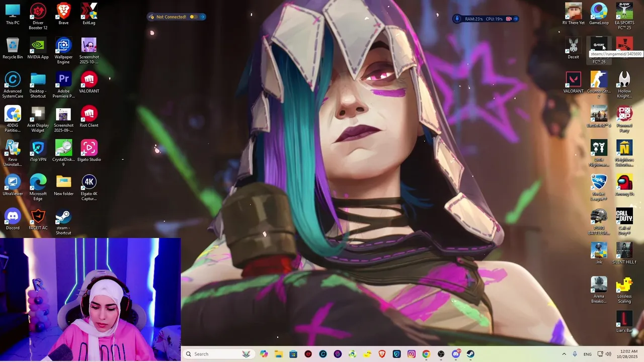Open CrystalDiskInfo shortcut
Screen dimensions: 644x362
click(63, 153)
